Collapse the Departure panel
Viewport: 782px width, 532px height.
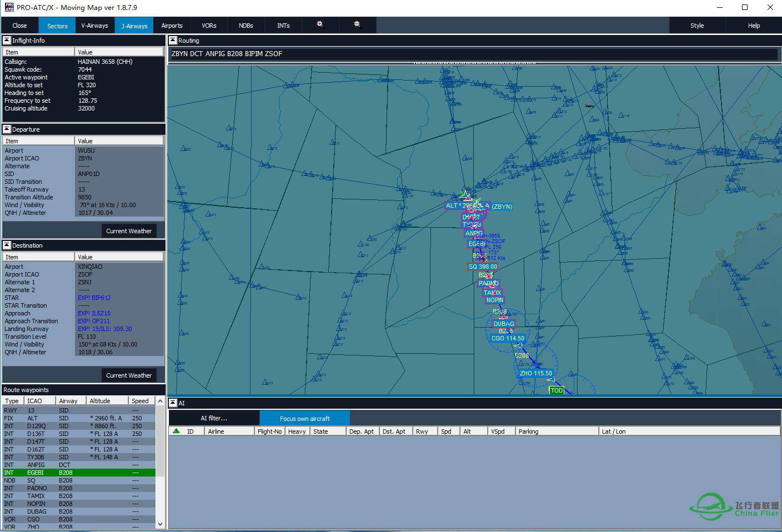pyautogui.click(x=7, y=129)
